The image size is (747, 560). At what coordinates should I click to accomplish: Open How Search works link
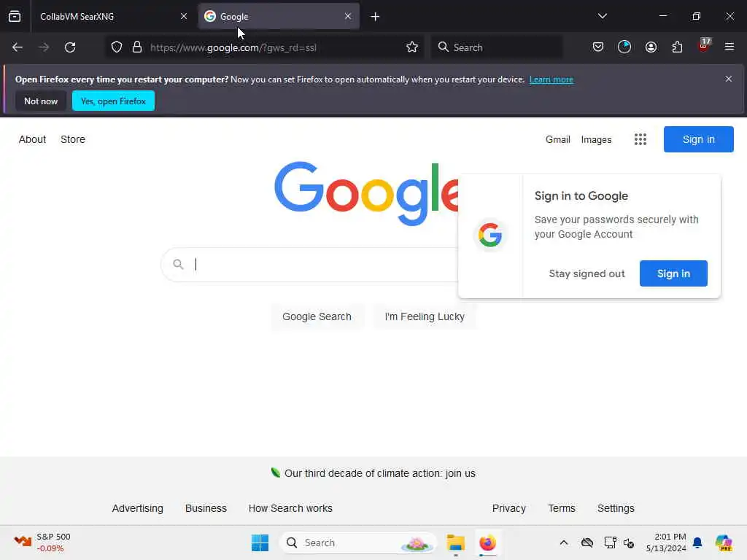[x=290, y=508]
